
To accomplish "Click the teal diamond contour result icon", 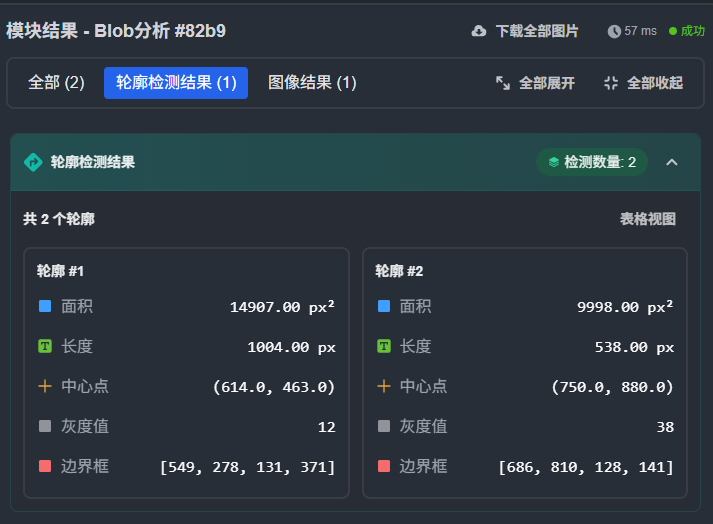I will coord(33,162).
